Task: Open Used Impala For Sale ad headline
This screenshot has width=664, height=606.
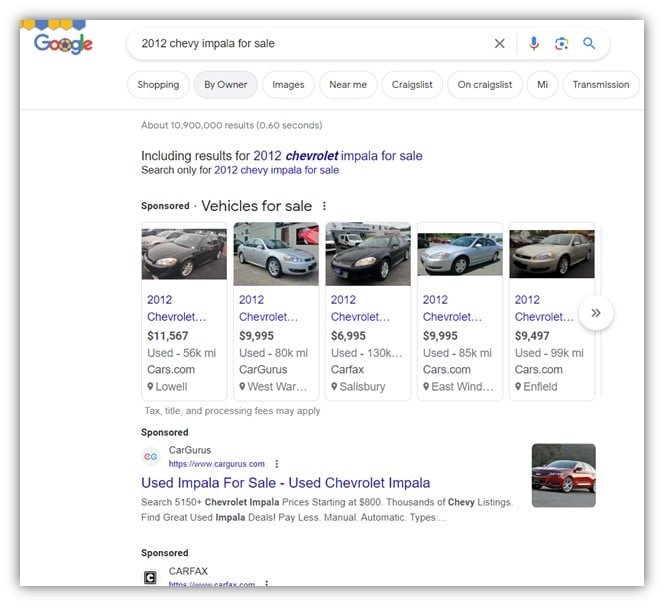Action: coord(286,483)
